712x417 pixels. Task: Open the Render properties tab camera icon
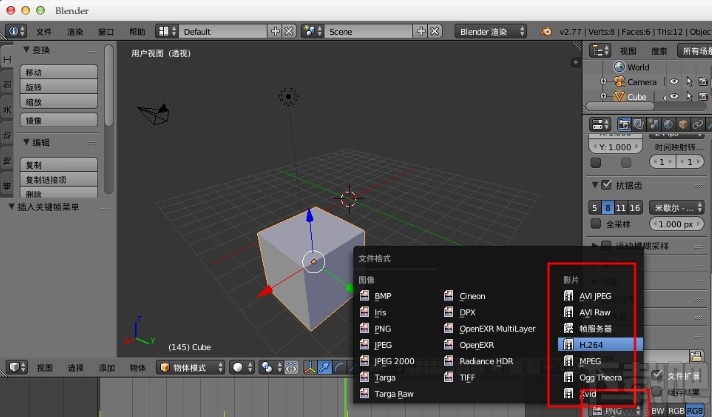624,124
